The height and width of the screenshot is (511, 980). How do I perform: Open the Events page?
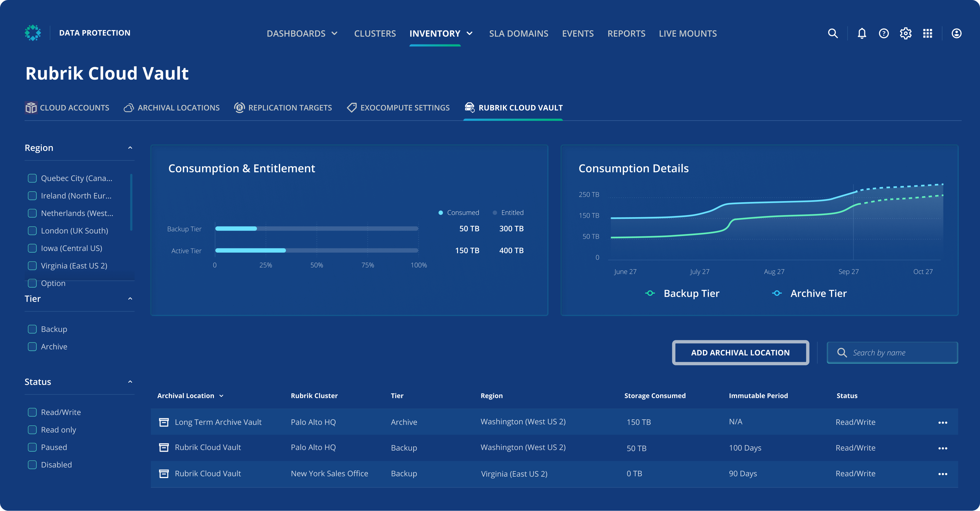(x=577, y=34)
